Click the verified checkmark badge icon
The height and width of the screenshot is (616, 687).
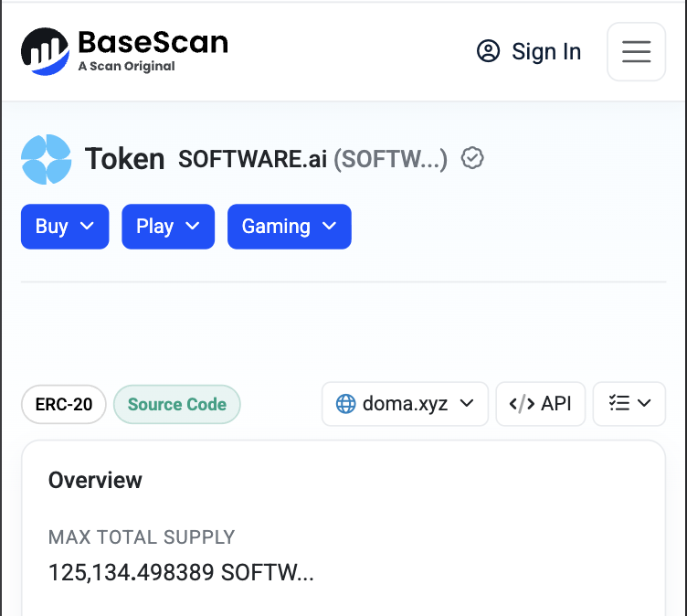coord(472,158)
